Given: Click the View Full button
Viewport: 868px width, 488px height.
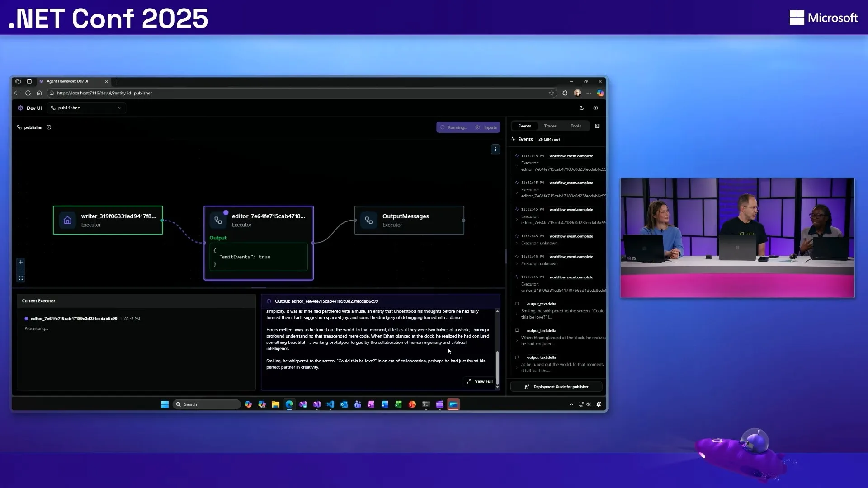Looking at the screenshot, I should [480, 381].
